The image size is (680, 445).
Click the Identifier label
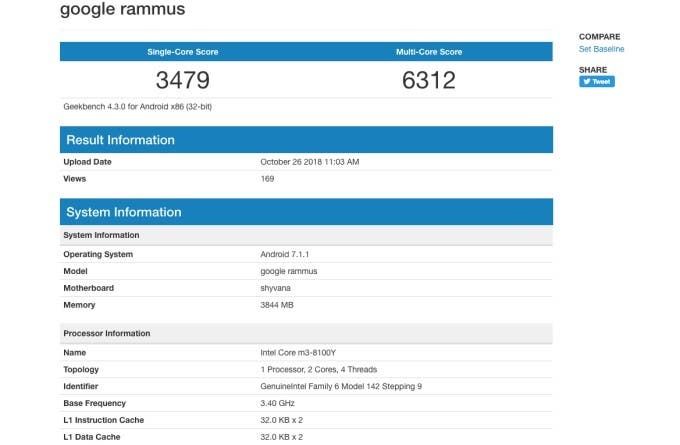(81, 386)
